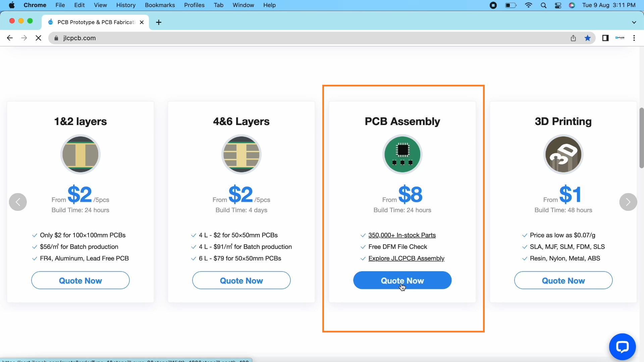
Task: Click the 3D Printing icon
Action: [x=563, y=155]
